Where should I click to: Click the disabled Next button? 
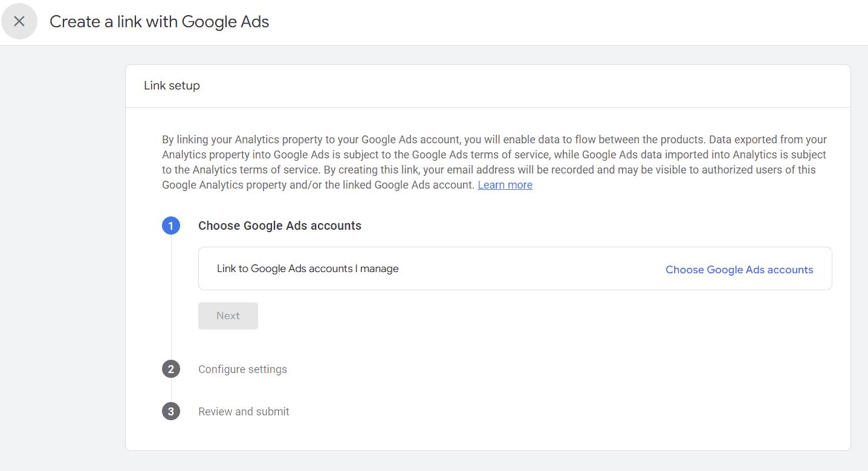(x=228, y=316)
